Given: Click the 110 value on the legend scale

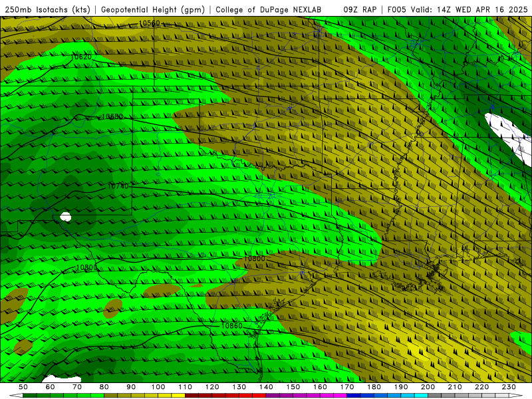Looking at the screenshot, I should [x=186, y=387].
